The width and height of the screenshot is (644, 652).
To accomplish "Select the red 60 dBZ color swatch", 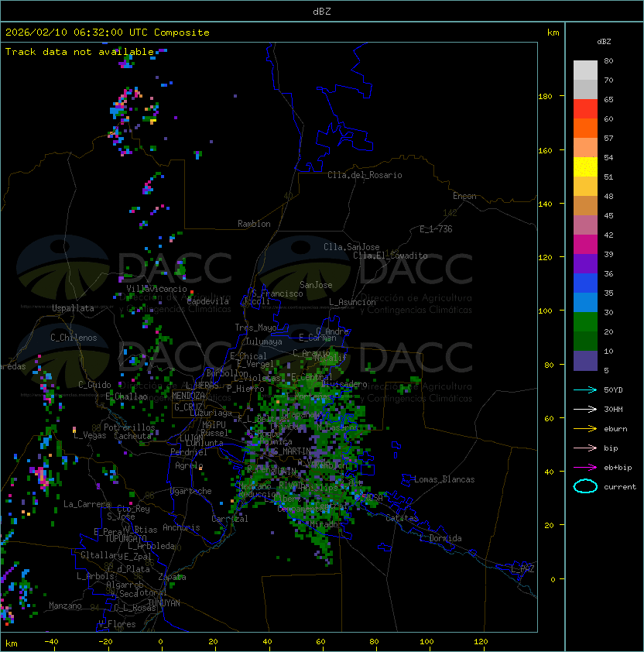I will pos(585,109).
